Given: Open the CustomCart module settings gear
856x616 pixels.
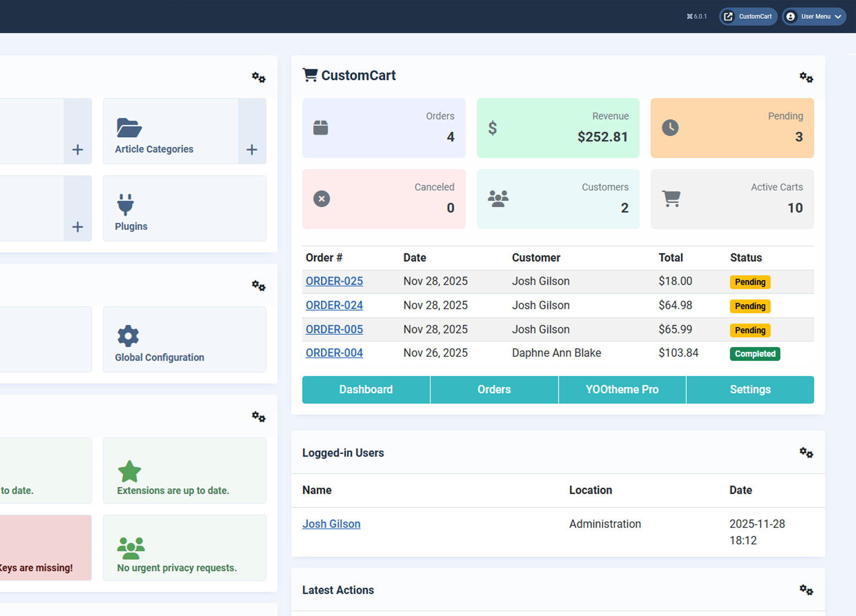Looking at the screenshot, I should click(x=806, y=78).
